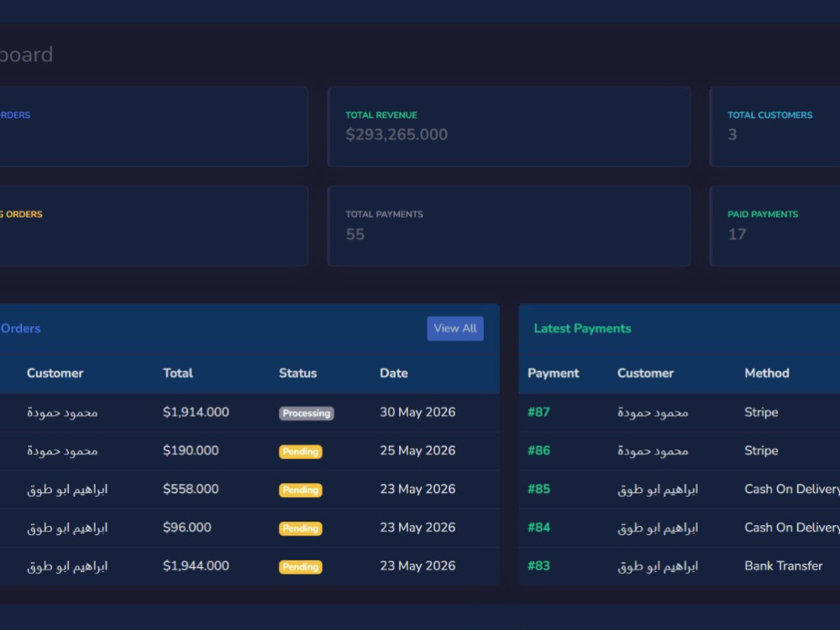840x630 pixels.
Task: Click customer ابراهيم ابو طوق for payment #83
Action: click(658, 567)
